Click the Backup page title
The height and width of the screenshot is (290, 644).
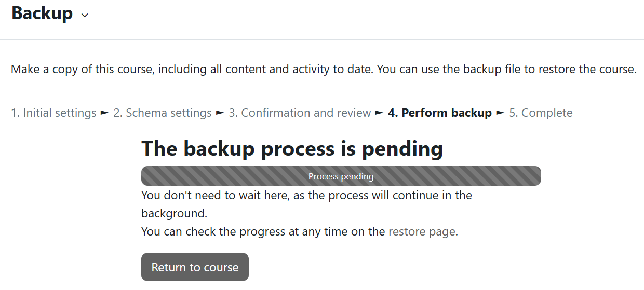click(42, 13)
